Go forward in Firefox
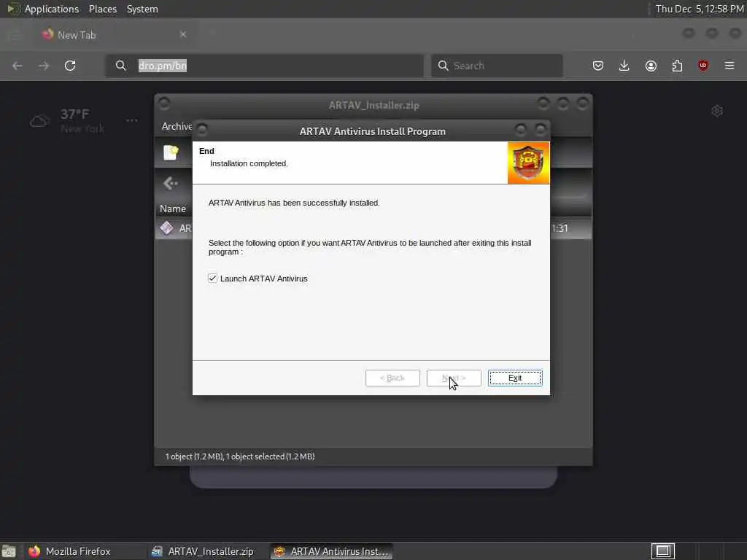The width and height of the screenshot is (747, 560). (44, 66)
